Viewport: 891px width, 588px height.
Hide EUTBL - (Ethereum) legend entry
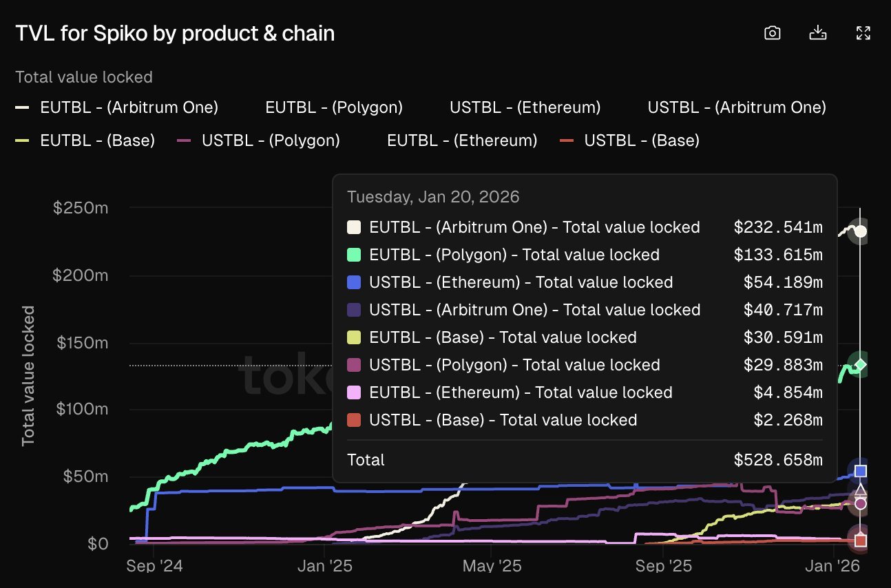coord(462,140)
